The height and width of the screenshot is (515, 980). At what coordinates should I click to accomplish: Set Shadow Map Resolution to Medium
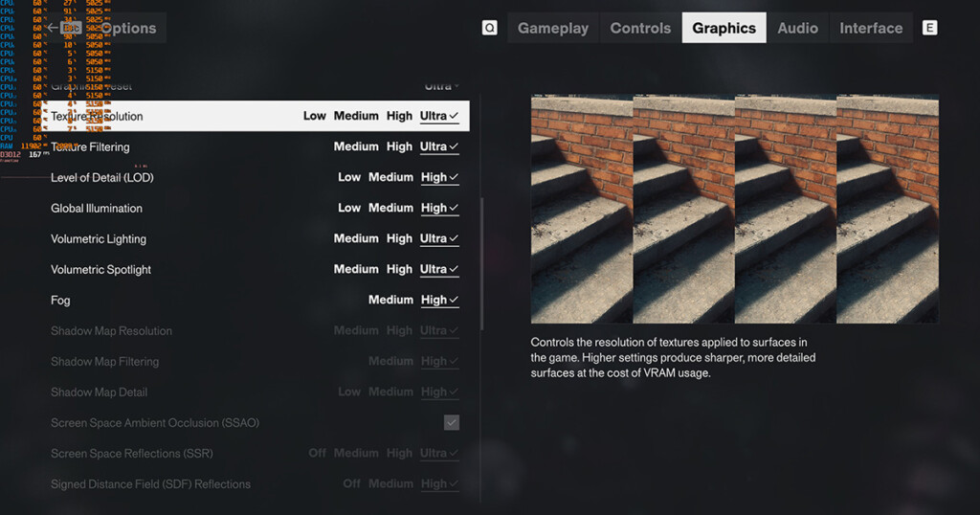(x=356, y=330)
